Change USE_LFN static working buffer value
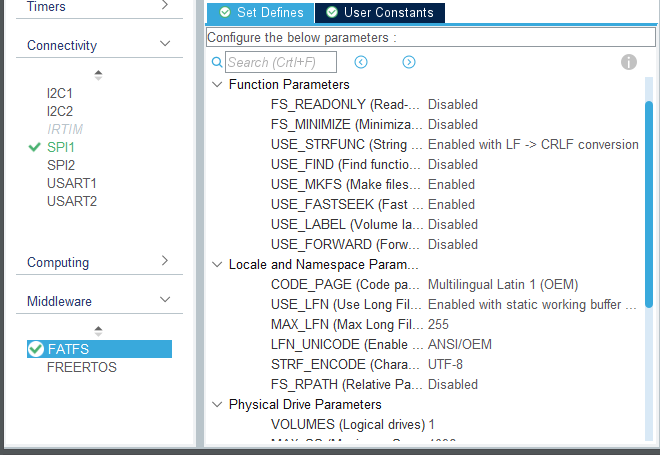This screenshot has height=455, width=660. (x=532, y=304)
